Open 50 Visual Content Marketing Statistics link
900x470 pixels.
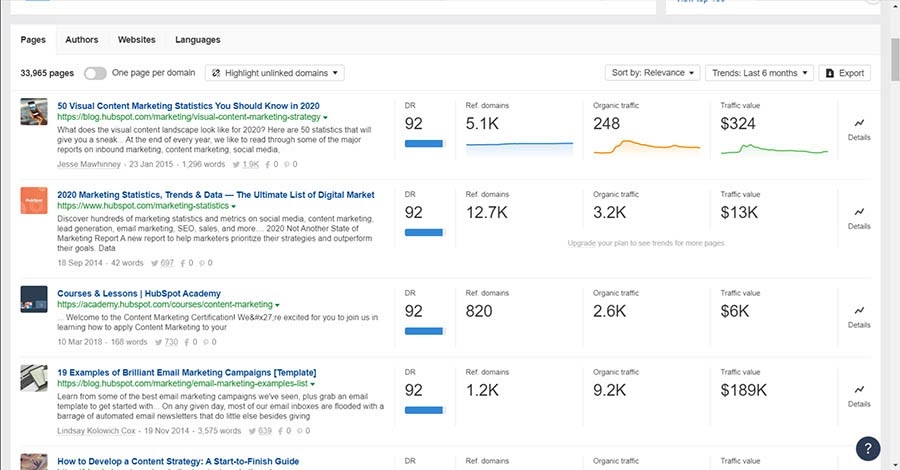coord(188,105)
